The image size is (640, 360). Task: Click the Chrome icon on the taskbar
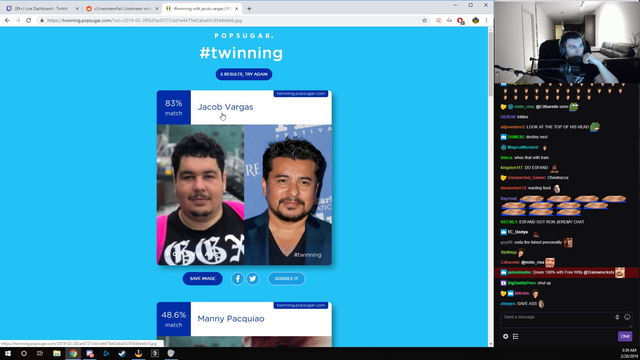[x=73, y=353]
